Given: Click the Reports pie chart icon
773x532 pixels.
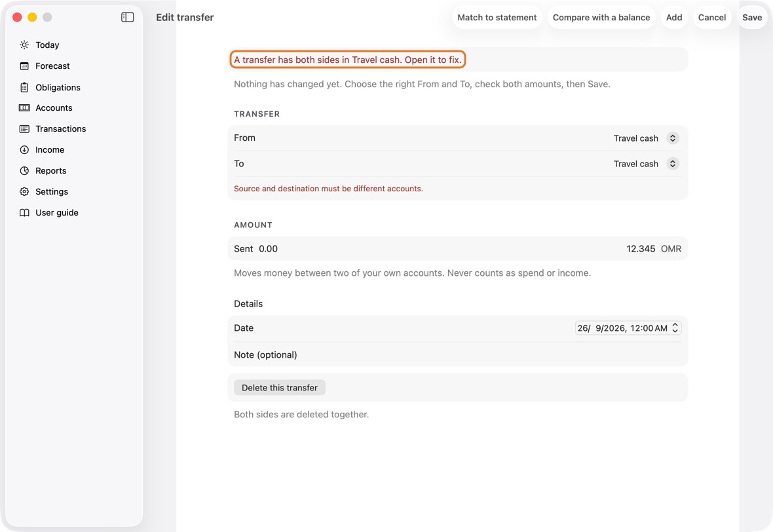Looking at the screenshot, I should pos(24,170).
